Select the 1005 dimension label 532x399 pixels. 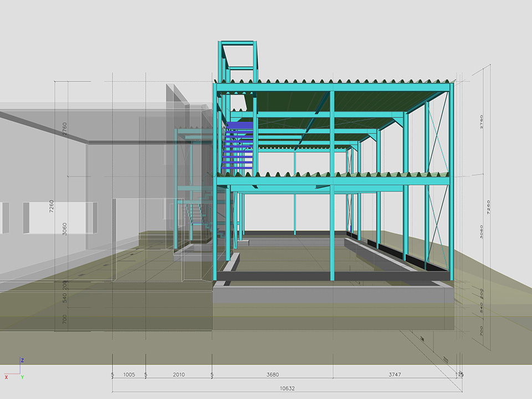pos(129,375)
